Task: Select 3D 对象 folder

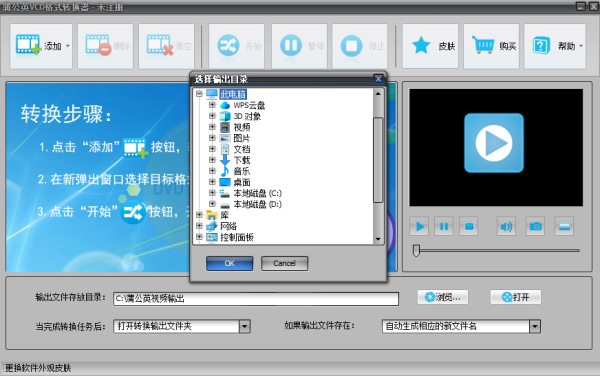Action: pyautogui.click(x=247, y=116)
